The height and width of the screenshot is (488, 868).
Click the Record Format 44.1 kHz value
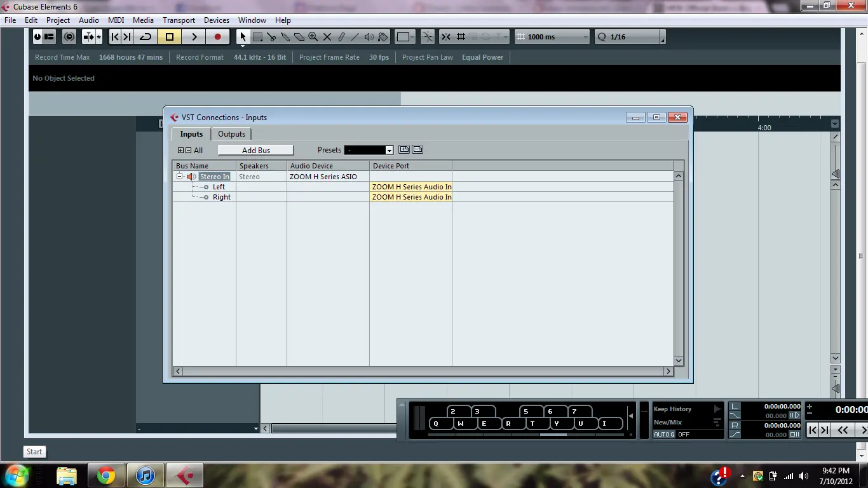[x=260, y=57]
